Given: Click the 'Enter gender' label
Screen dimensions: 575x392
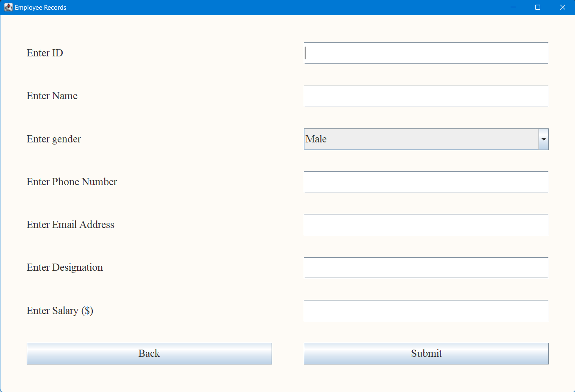Looking at the screenshot, I should [x=54, y=139].
